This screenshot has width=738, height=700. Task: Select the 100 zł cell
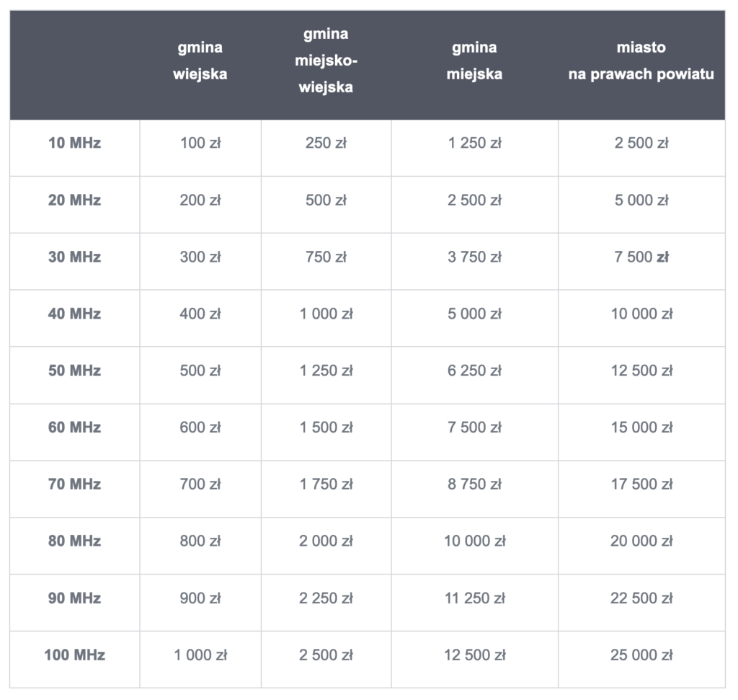coord(200,143)
